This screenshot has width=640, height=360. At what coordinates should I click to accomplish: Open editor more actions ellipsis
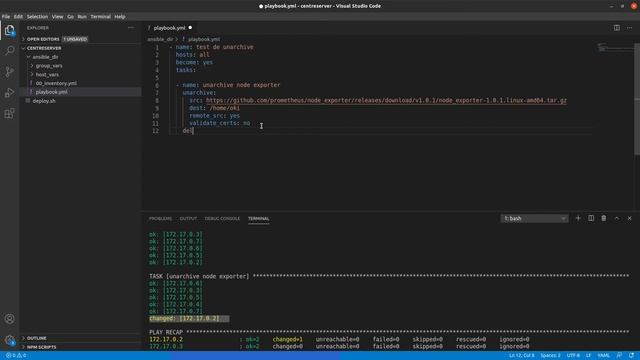click(629, 28)
